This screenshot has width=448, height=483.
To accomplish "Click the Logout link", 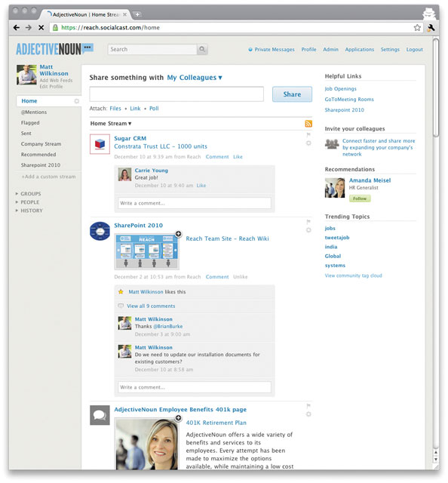I will point(415,50).
